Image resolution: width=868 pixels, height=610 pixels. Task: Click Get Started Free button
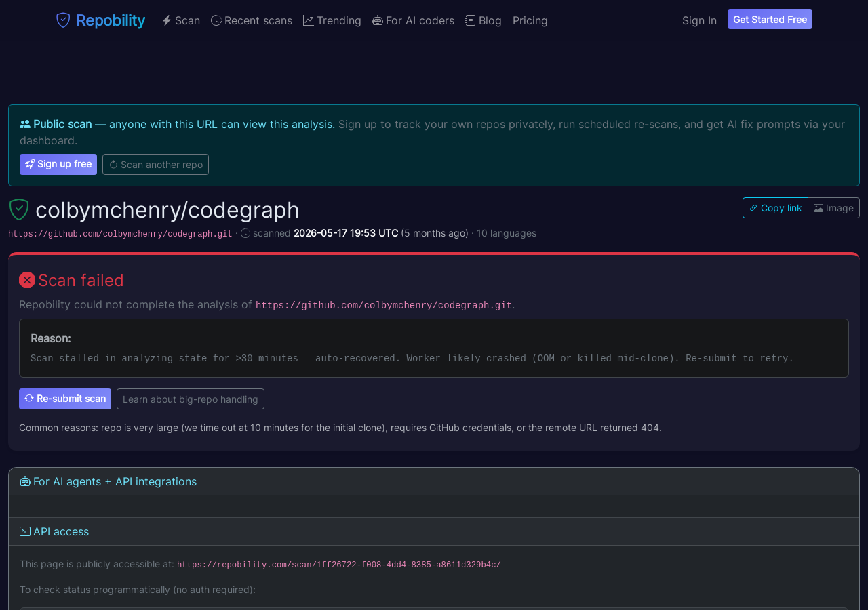[x=770, y=20]
